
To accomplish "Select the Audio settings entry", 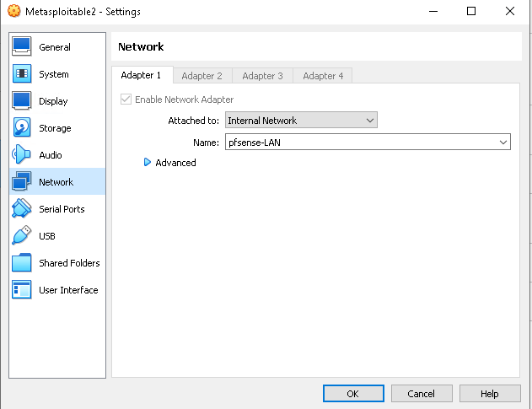I will coord(57,155).
